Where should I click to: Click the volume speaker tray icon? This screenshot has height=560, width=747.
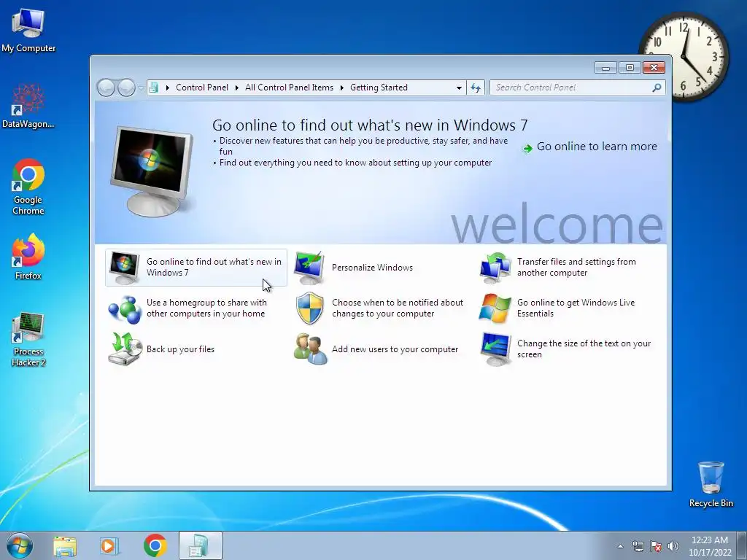pyautogui.click(x=673, y=546)
